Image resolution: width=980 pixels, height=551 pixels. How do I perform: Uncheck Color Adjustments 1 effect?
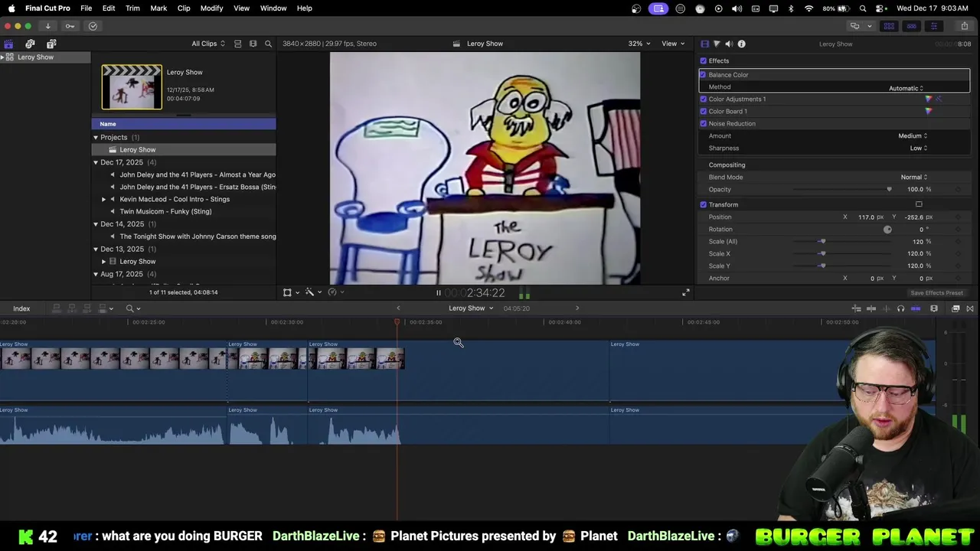click(704, 99)
